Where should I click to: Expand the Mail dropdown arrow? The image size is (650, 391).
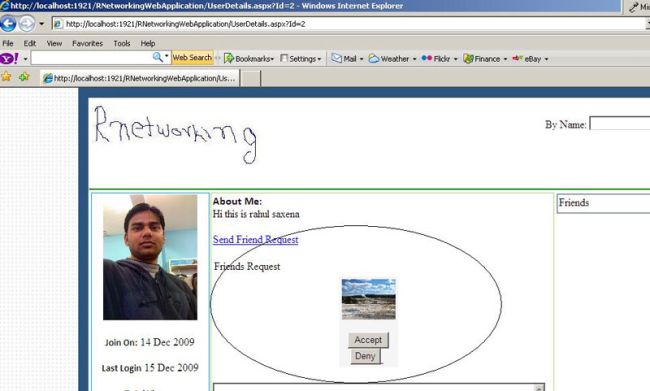coord(361,59)
